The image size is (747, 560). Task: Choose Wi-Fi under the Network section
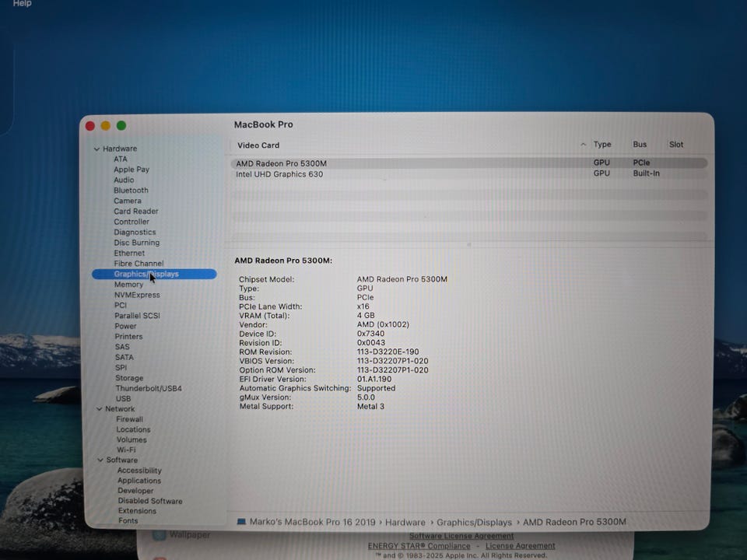[126, 450]
